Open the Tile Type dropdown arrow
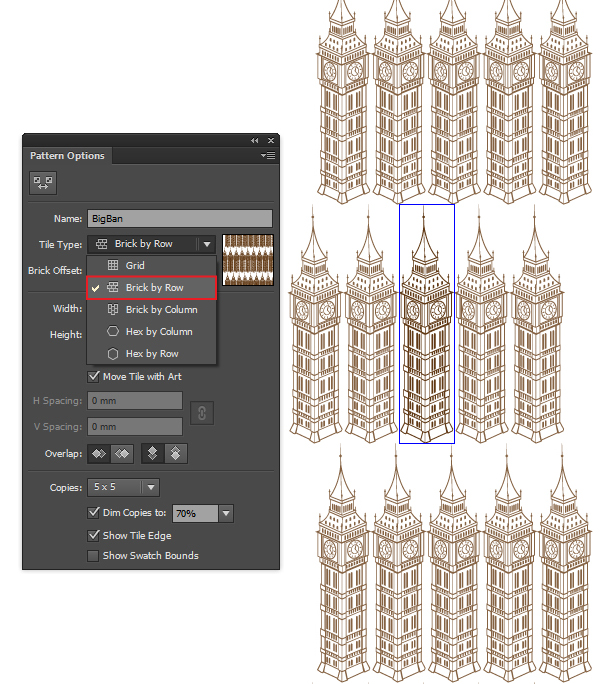 click(x=207, y=244)
